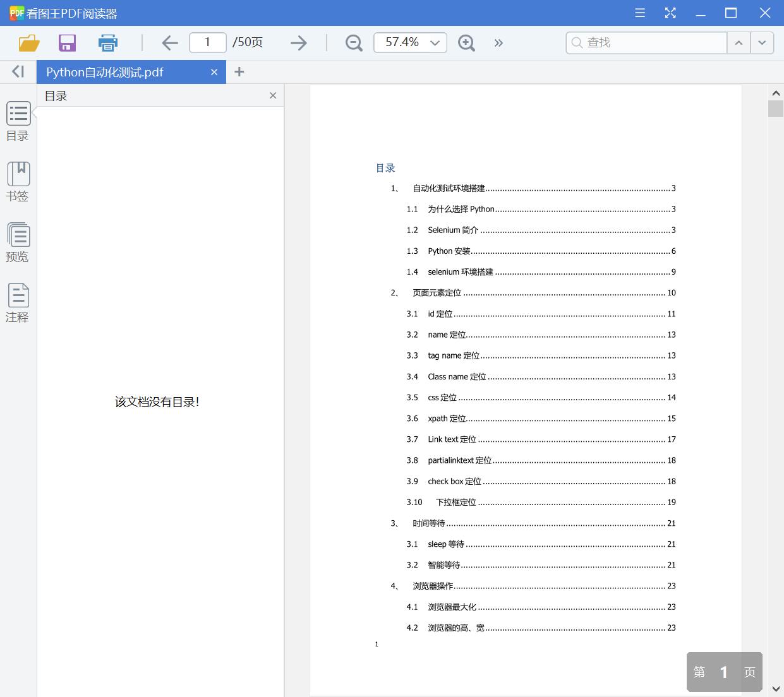Viewport: 784px width, 697px height.
Task: Open a new tab with the plus button
Action: coord(239,71)
